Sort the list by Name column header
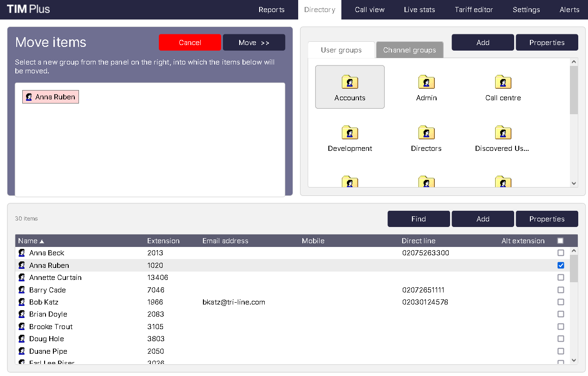 coord(28,241)
